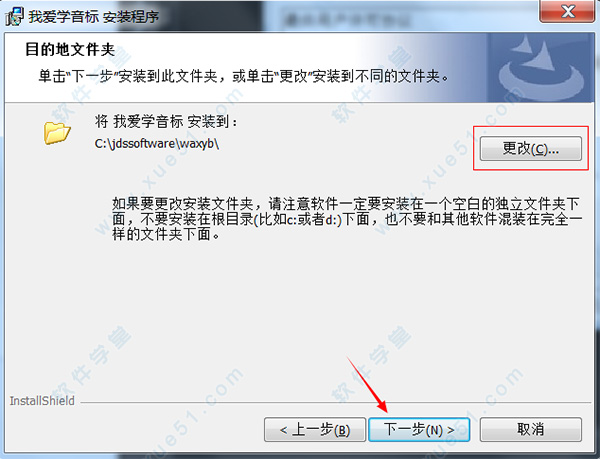Close the 我爱学音标 setup window
The width and height of the screenshot is (600, 459).
[x=568, y=11]
